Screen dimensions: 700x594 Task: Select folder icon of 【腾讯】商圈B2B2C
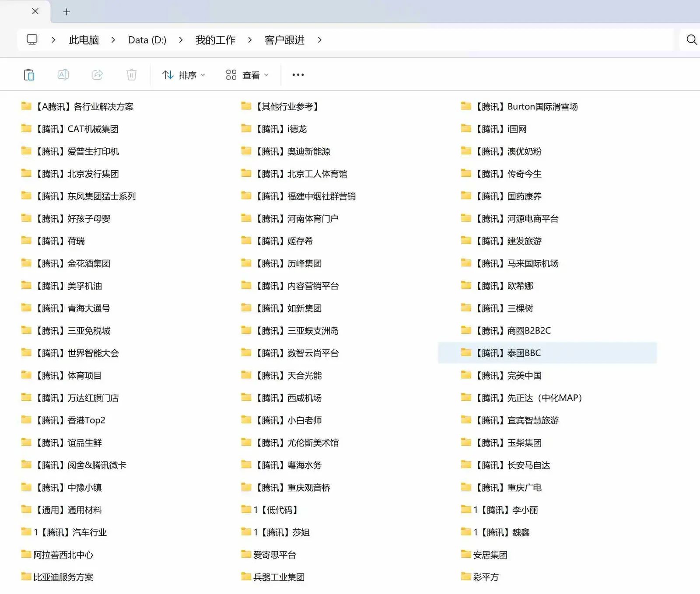tap(466, 330)
